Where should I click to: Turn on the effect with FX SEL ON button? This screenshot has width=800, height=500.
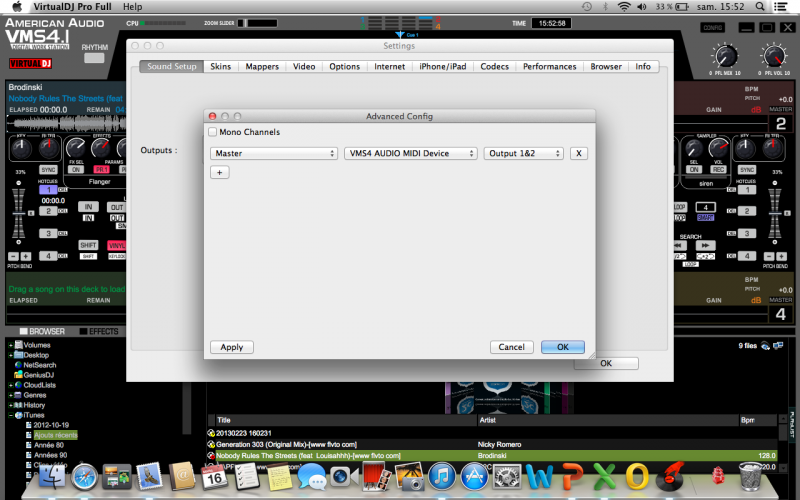(x=76, y=169)
